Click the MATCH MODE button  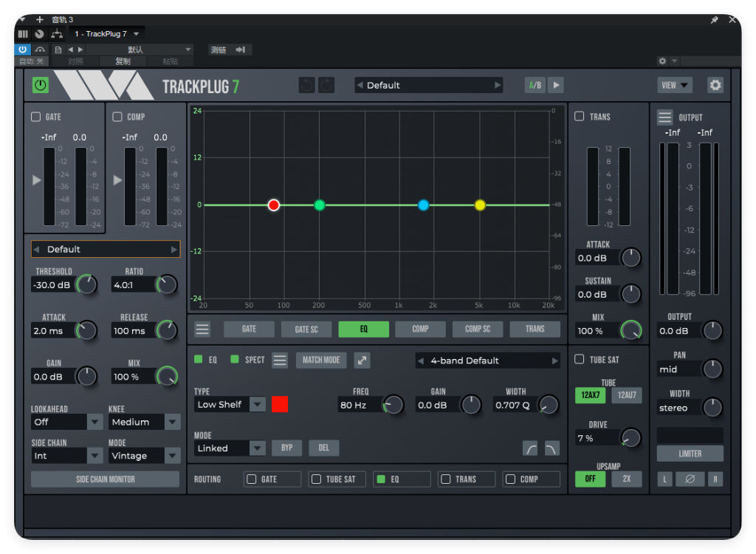coord(321,360)
